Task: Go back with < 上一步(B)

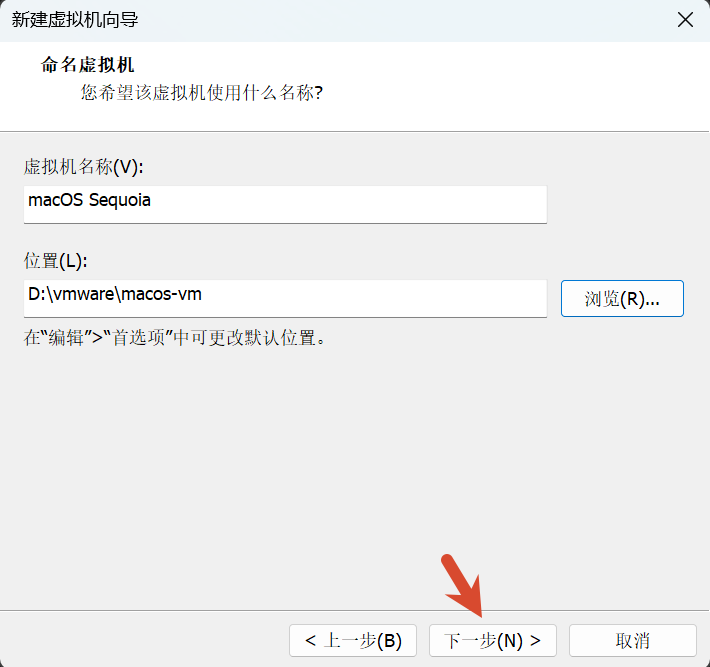Action: [353, 640]
